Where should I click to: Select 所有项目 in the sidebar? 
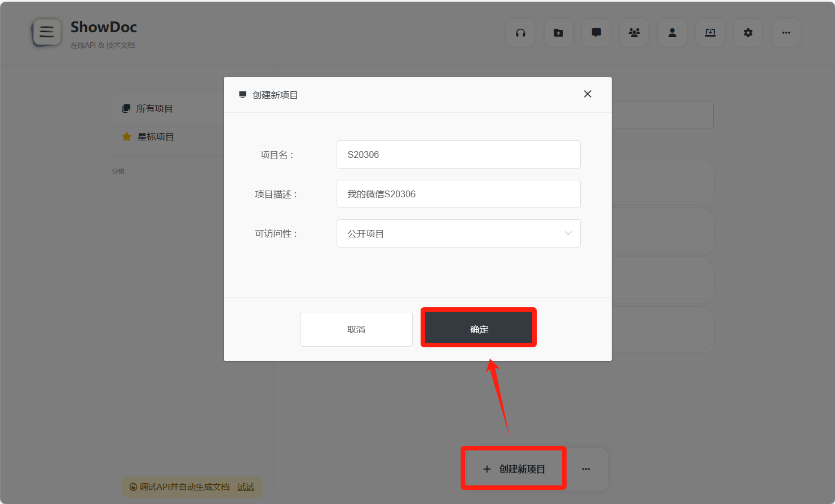point(154,109)
